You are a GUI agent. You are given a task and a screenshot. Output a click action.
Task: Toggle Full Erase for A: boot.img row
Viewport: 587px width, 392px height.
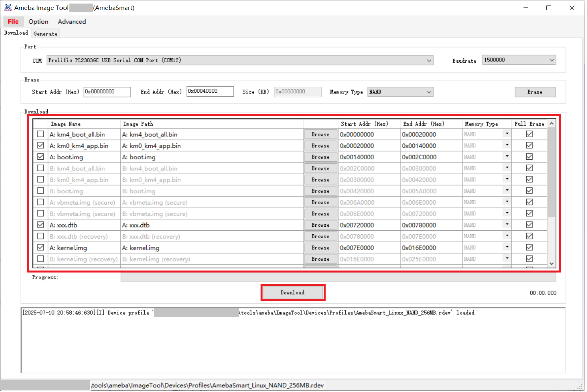tap(529, 157)
